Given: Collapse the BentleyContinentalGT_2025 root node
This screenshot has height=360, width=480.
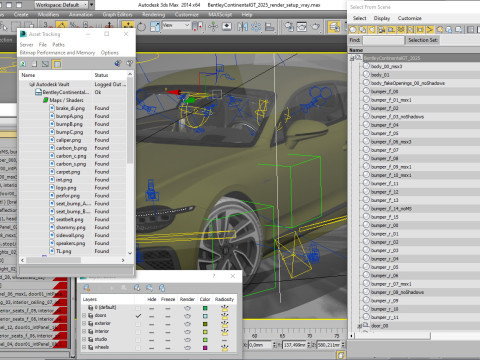Looking at the screenshot, I should click(x=352, y=58).
